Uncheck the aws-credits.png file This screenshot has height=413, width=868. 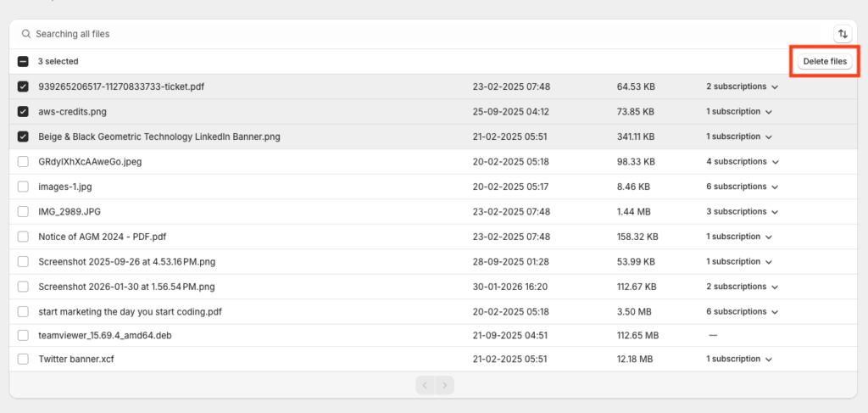pyautogui.click(x=23, y=112)
